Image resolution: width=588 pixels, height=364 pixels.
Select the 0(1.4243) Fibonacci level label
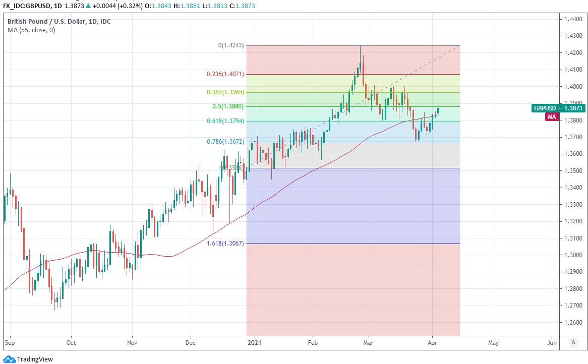231,45
